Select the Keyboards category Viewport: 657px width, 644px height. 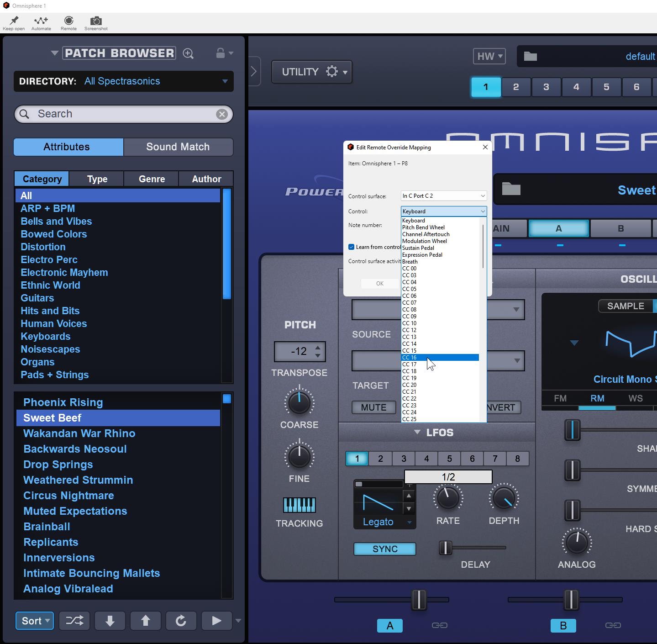[x=118, y=337]
